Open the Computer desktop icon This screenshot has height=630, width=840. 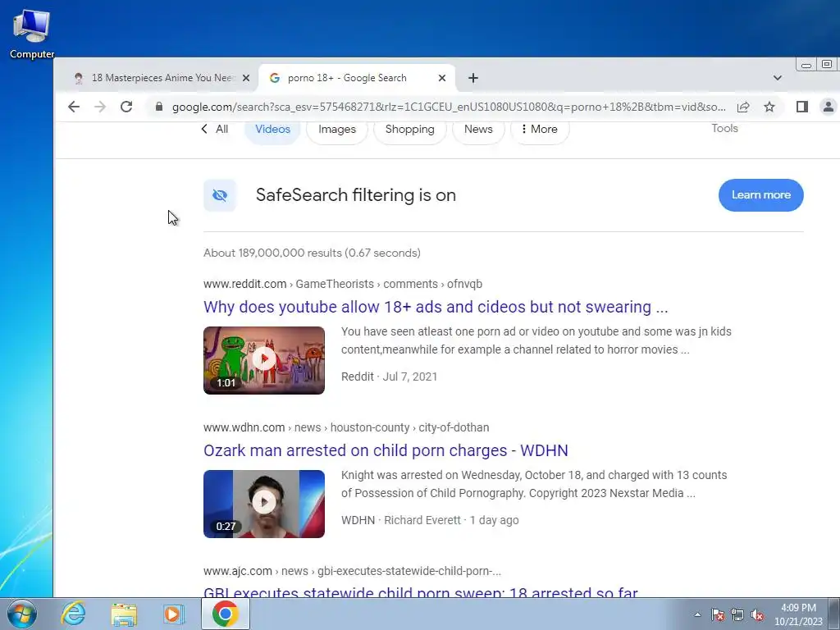(x=32, y=33)
